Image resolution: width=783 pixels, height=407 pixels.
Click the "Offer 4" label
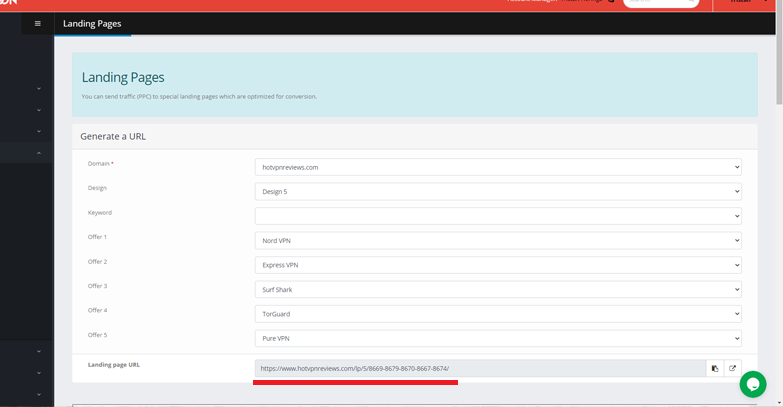click(x=97, y=310)
